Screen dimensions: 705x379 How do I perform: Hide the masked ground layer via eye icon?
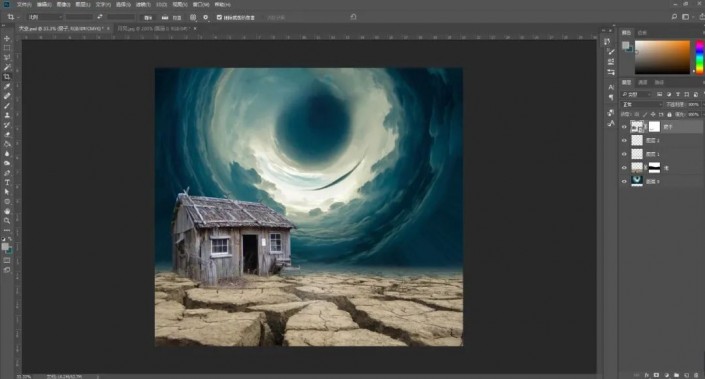pos(624,168)
